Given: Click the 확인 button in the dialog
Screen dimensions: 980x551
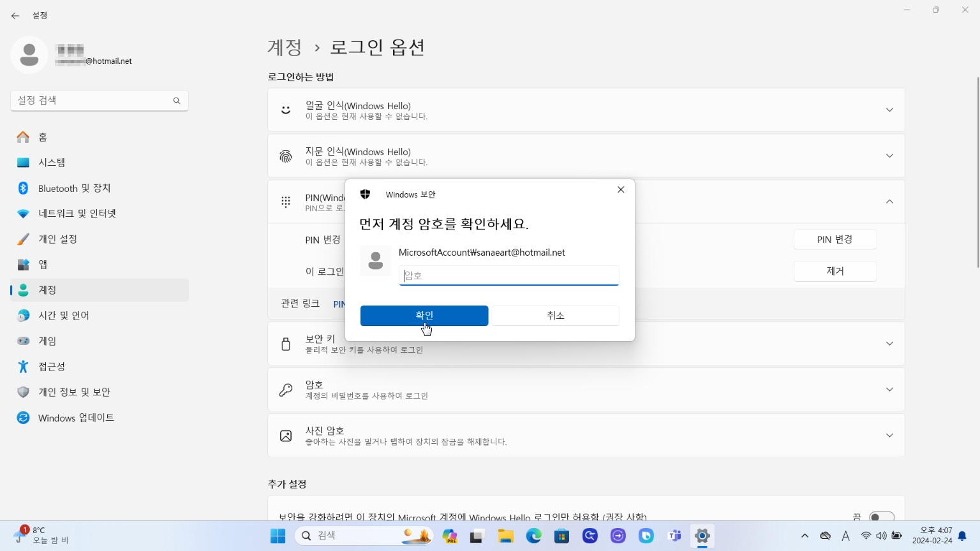Looking at the screenshot, I should tap(424, 315).
